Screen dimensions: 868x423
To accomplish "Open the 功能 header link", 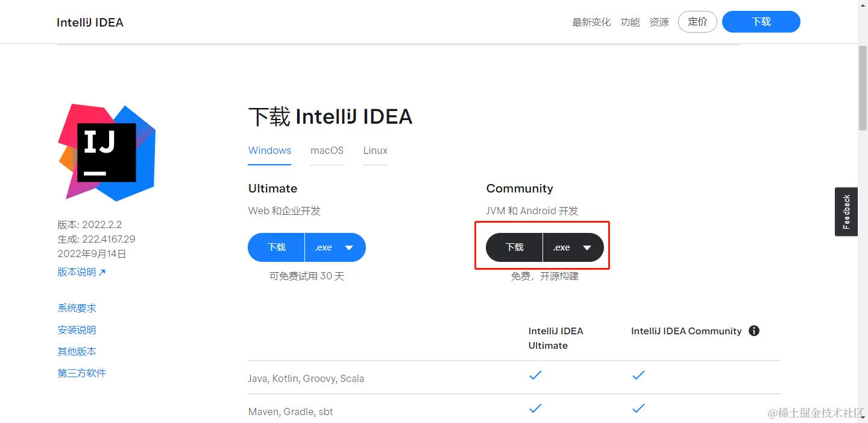I will coord(630,22).
